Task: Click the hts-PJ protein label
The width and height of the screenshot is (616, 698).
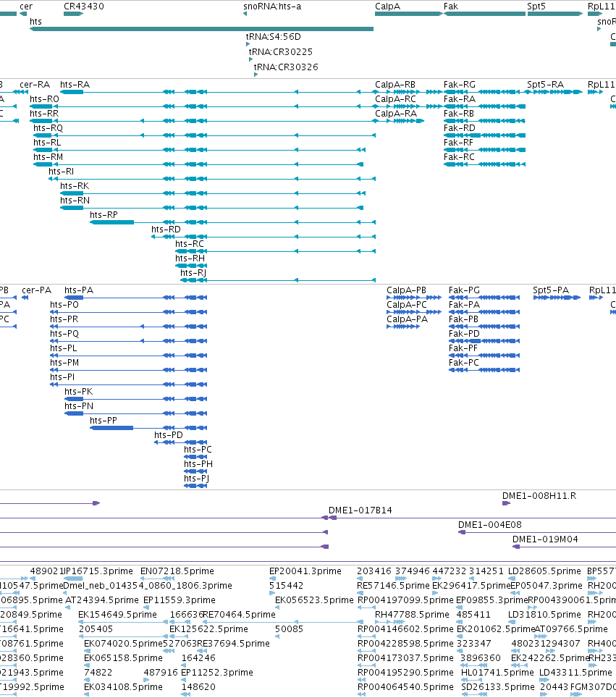Action: [196, 478]
